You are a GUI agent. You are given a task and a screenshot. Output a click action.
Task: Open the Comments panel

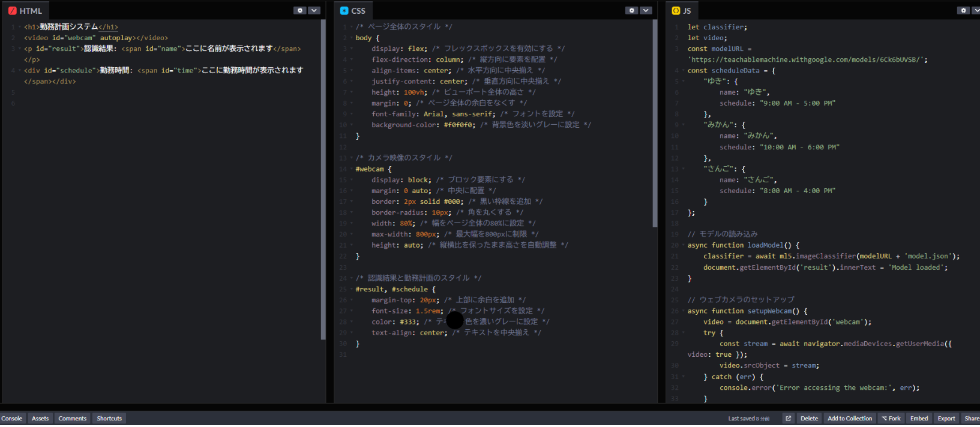[x=73, y=419]
